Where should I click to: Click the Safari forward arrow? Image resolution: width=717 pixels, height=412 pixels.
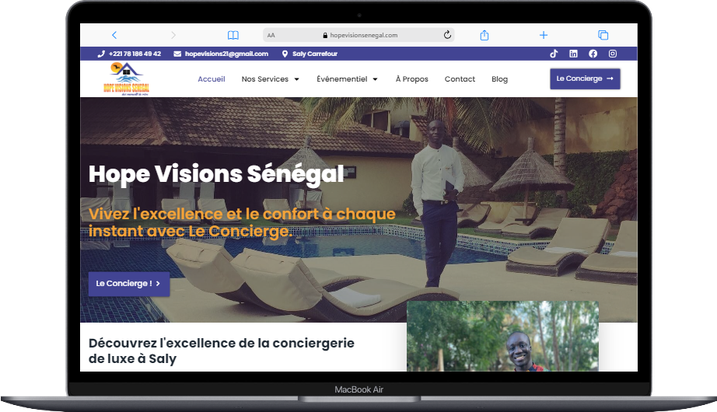click(x=173, y=35)
